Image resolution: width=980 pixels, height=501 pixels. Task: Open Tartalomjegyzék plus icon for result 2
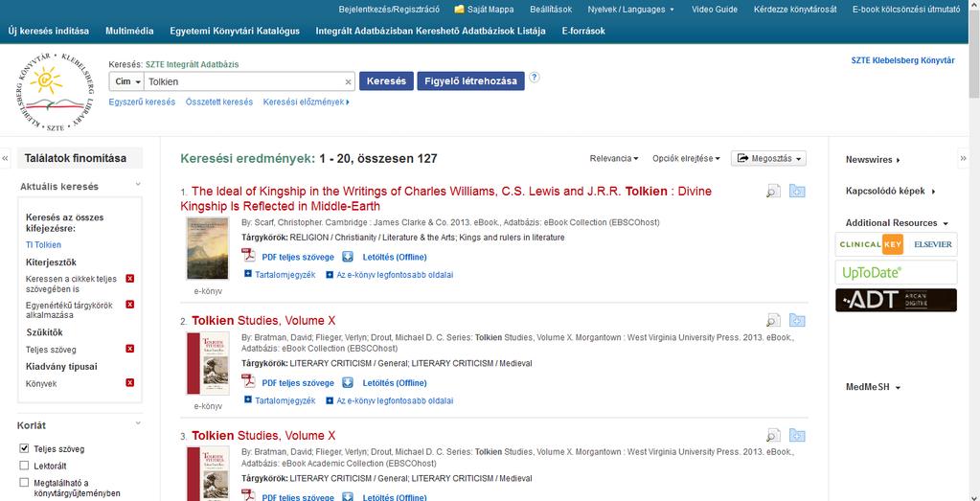pos(248,400)
